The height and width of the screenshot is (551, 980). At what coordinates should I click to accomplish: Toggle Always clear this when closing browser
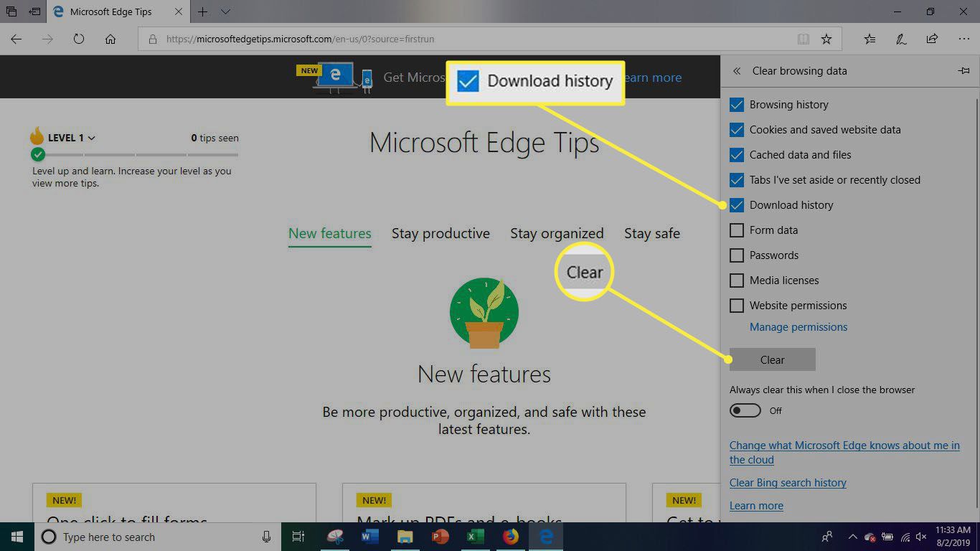click(x=745, y=410)
